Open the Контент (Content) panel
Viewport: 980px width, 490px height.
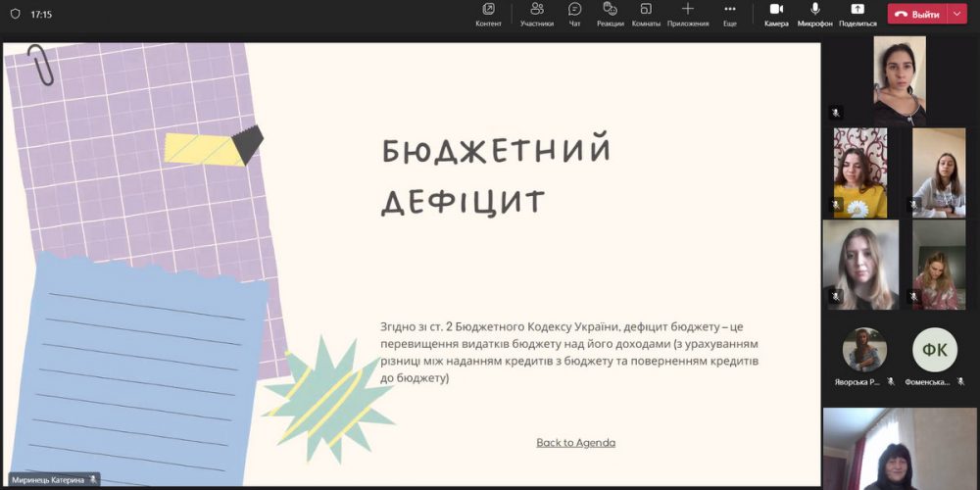488,14
